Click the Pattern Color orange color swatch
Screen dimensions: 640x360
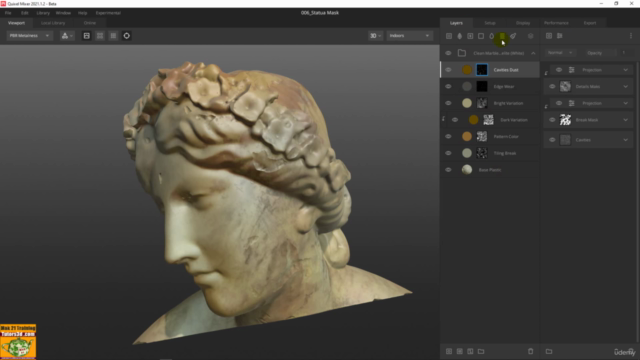[x=467, y=136]
